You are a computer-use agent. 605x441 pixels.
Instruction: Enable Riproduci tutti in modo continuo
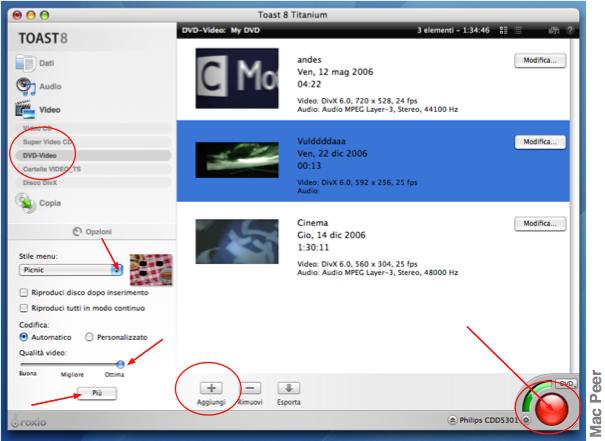24,308
